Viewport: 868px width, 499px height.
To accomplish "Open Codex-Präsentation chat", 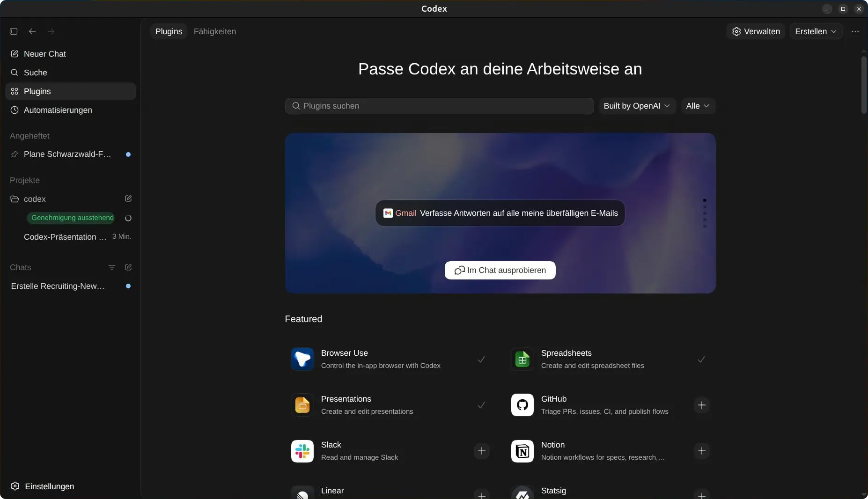I will (71, 237).
